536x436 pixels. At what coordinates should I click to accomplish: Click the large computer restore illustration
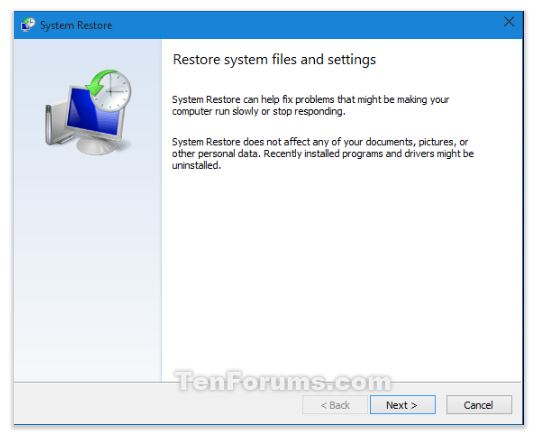88,112
